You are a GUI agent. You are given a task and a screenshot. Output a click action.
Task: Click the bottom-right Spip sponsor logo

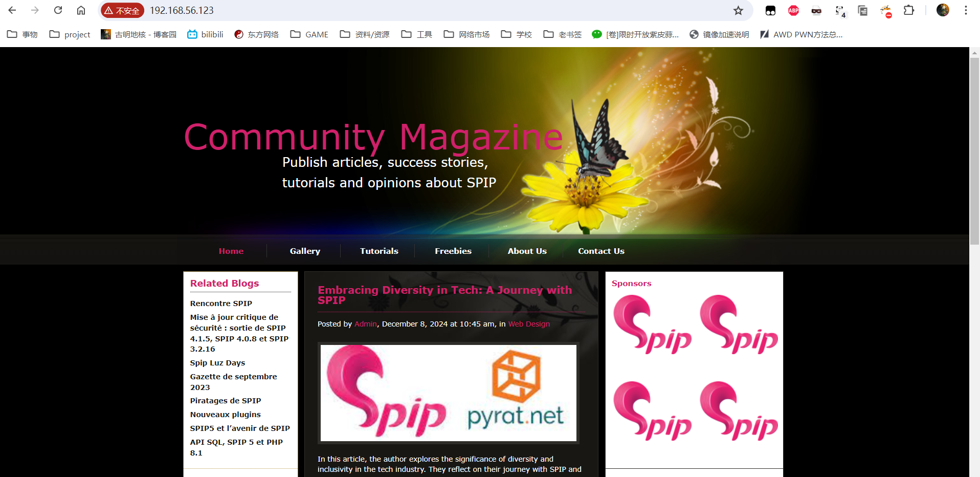pos(739,411)
